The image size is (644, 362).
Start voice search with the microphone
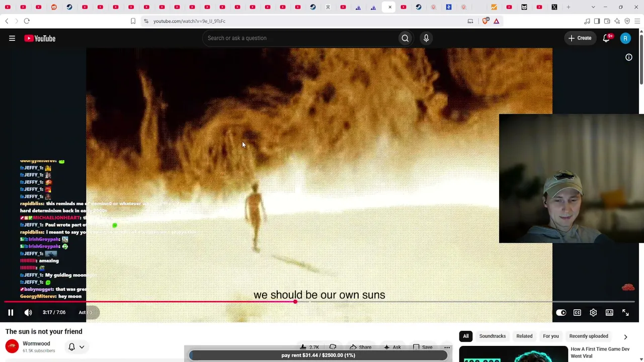pyautogui.click(x=426, y=38)
